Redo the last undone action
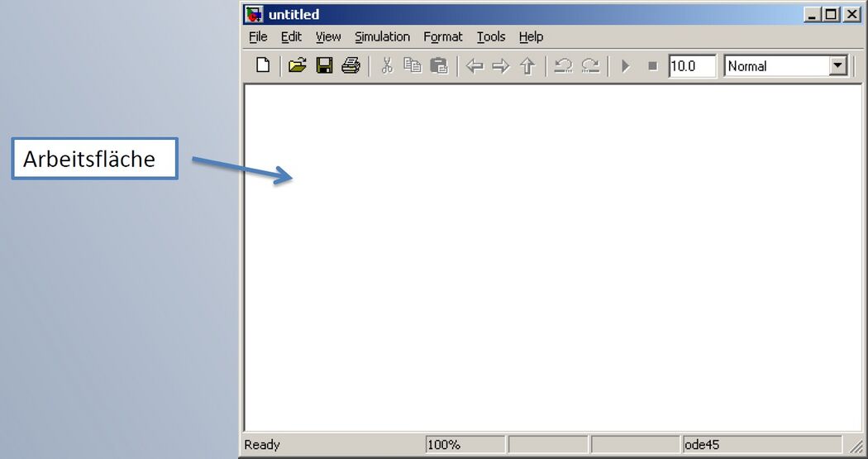The image size is (868, 459). pos(589,66)
